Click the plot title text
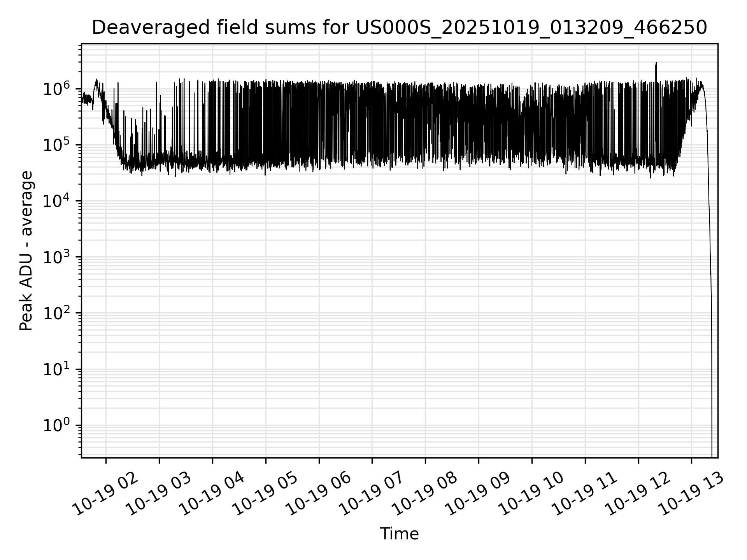The image size is (747, 560). click(x=399, y=28)
